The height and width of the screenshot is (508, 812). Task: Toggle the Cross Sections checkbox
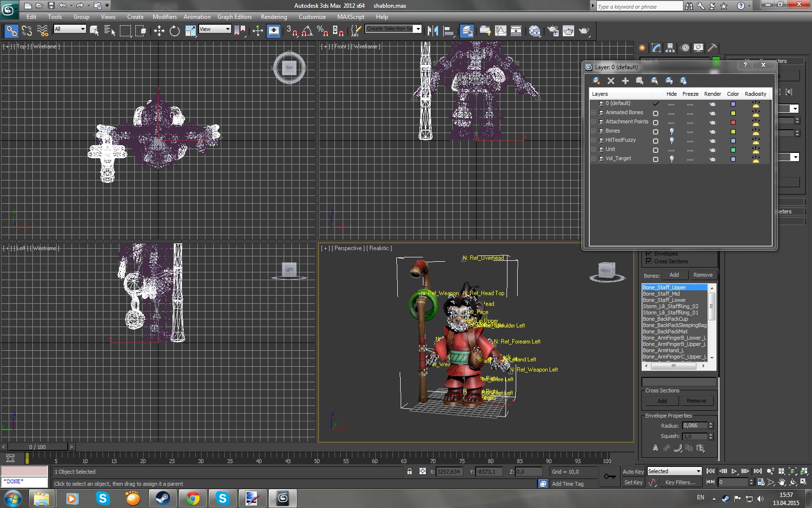pos(649,261)
